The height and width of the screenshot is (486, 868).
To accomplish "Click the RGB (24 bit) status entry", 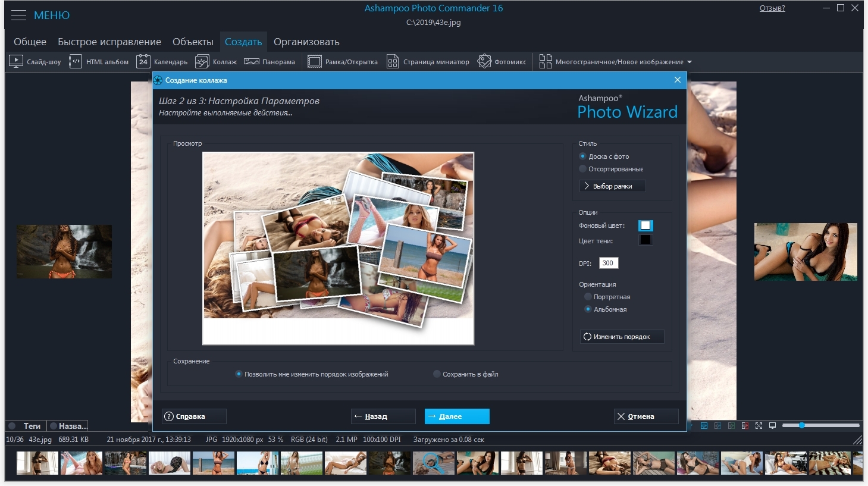I will pyautogui.click(x=309, y=440).
